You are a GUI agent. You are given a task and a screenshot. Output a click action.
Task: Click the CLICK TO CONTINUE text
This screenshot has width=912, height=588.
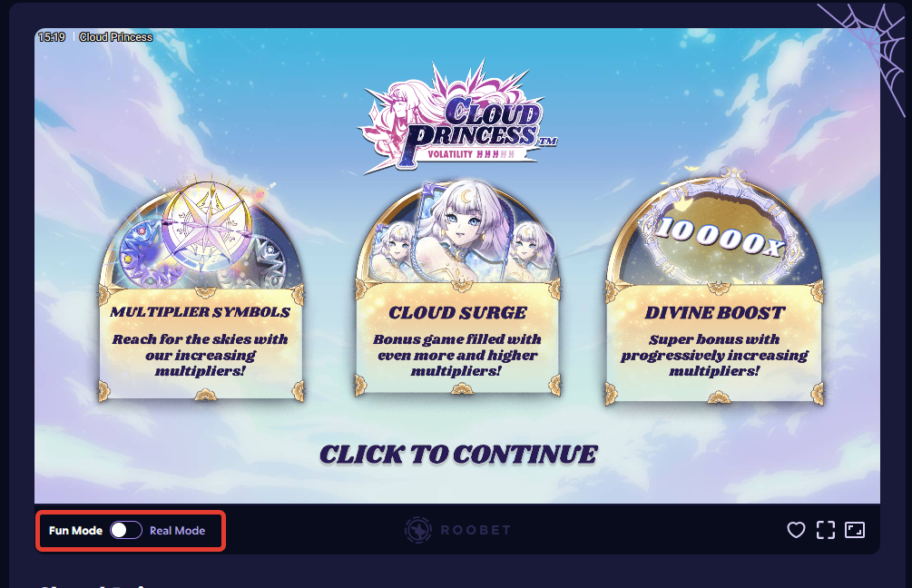coord(458,455)
